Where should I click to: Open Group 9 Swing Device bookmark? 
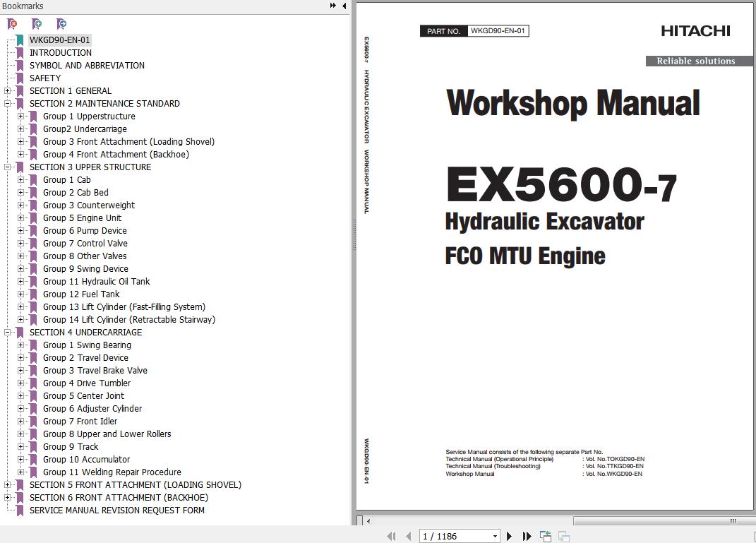pyautogui.click(x=85, y=268)
